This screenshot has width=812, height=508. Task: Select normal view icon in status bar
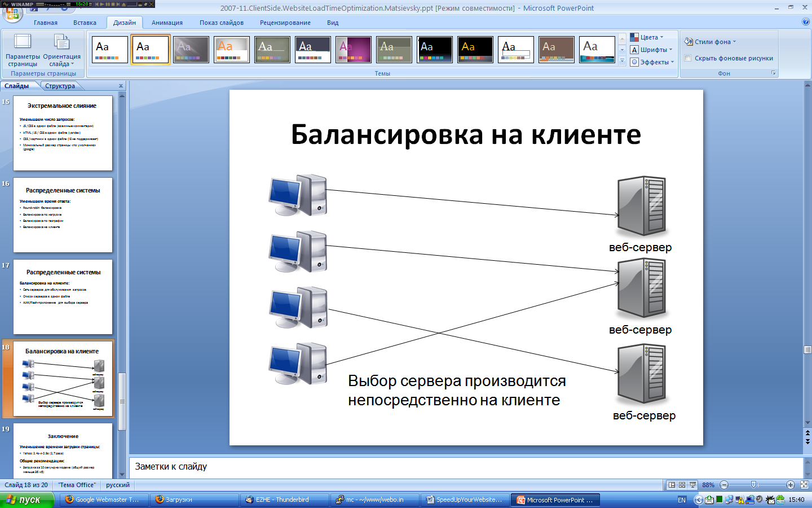[x=672, y=485]
